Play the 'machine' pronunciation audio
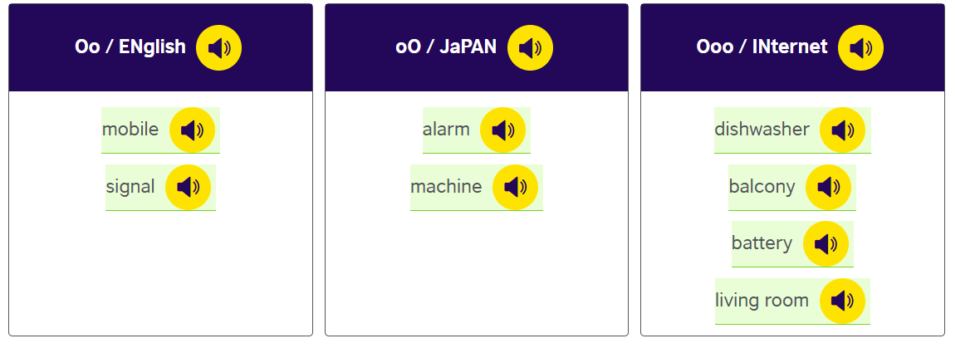980x353 pixels. click(515, 188)
